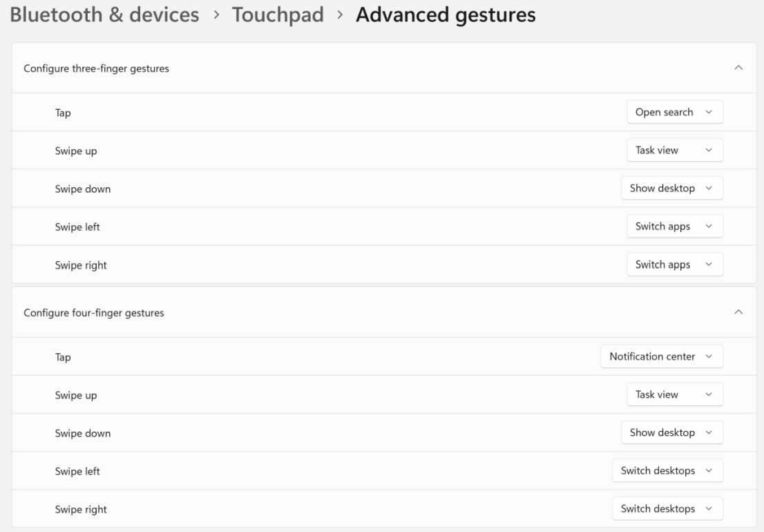Image resolution: width=764 pixels, height=532 pixels.
Task: Open three-finger Swipe left dropdown
Action: click(674, 227)
